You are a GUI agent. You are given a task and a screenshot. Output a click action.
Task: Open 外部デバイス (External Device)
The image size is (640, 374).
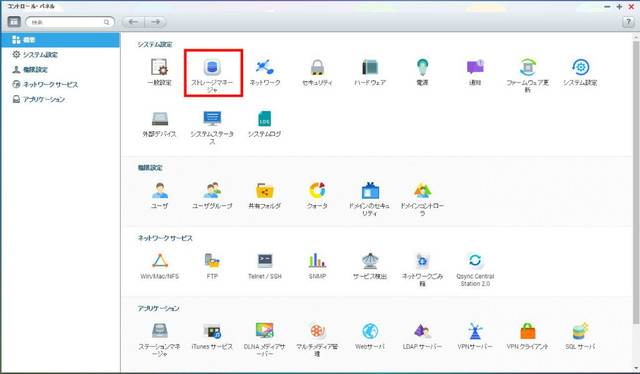tap(159, 119)
